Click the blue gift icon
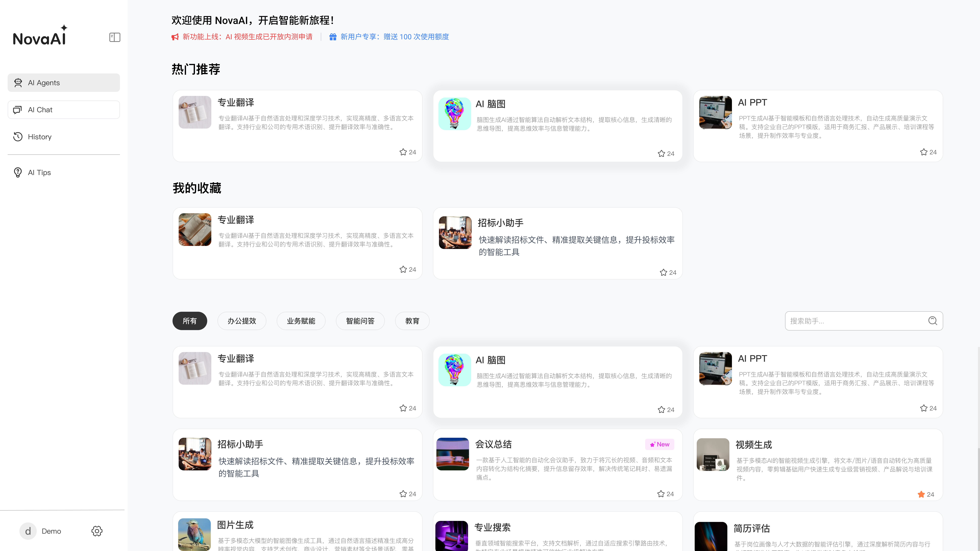This screenshot has width=980, height=551. (x=333, y=37)
